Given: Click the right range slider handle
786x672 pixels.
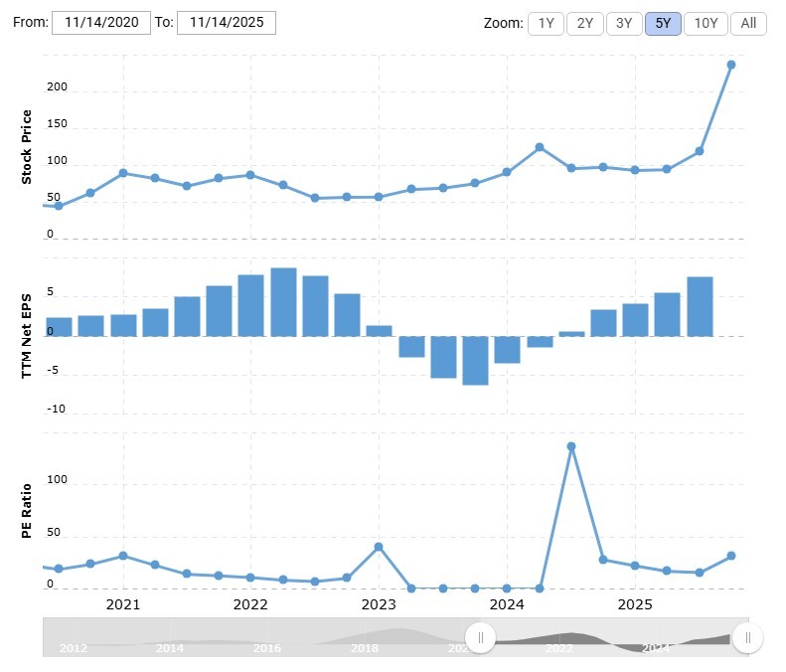Looking at the screenshot, I should (x=747, y=637).
